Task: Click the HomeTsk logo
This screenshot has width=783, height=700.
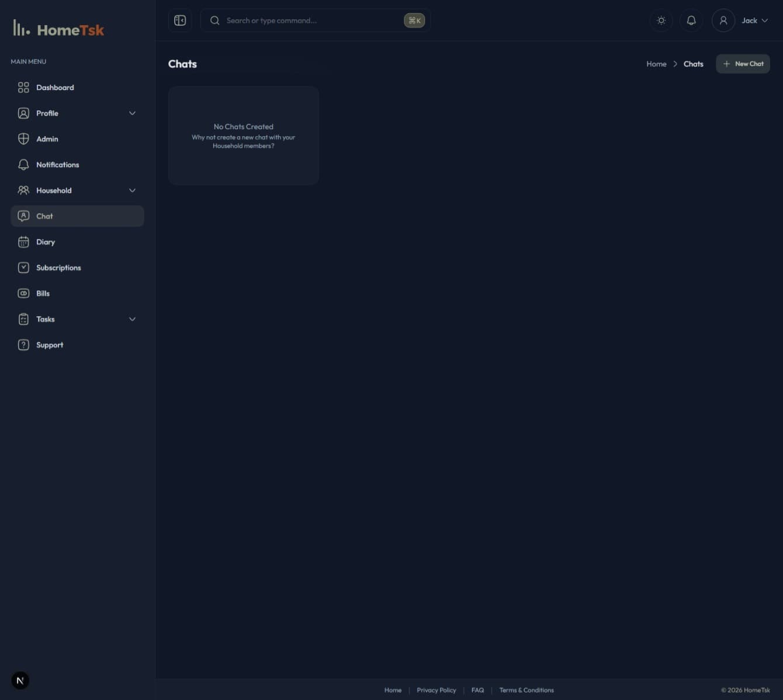Action: pyautogui.click(x=58, y=29)
